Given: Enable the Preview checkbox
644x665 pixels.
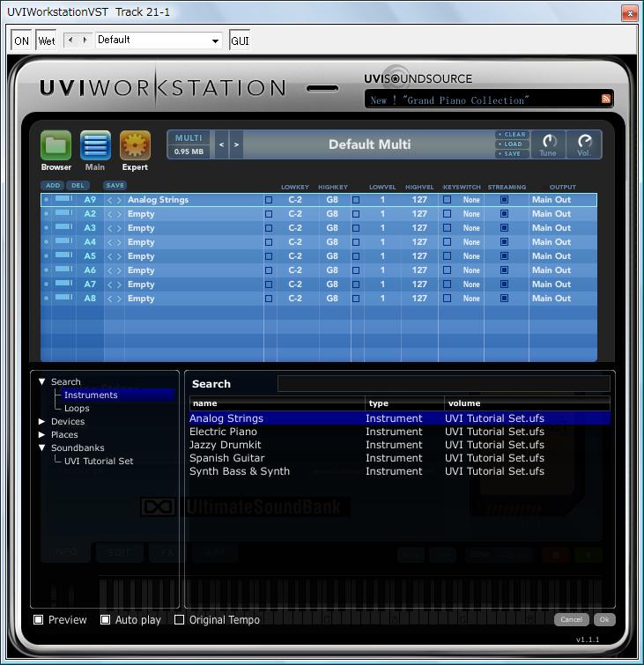Looking at the screenshot, I should (x=38, y=620).
